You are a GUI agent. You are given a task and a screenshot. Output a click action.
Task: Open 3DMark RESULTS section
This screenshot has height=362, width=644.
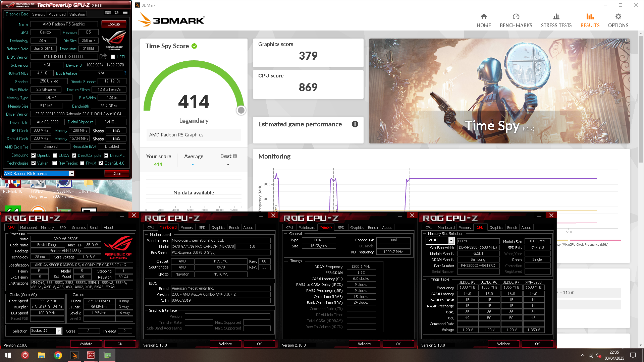pos(590,21)
